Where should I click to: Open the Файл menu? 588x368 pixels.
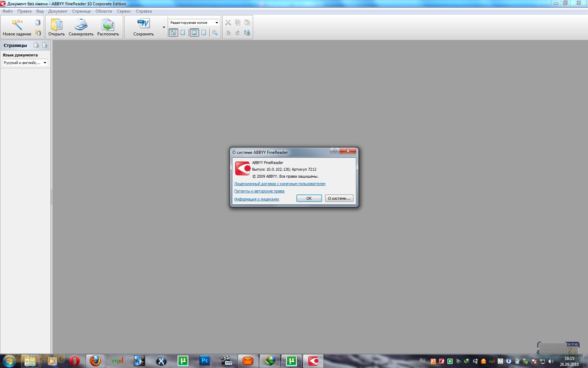tap(7, 11)
